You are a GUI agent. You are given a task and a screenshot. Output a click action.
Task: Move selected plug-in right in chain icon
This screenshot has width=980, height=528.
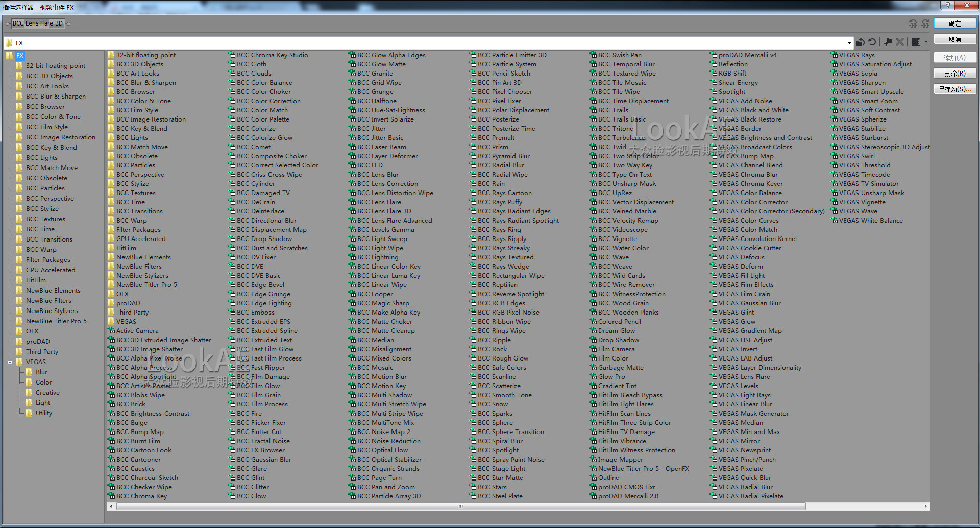925,23
